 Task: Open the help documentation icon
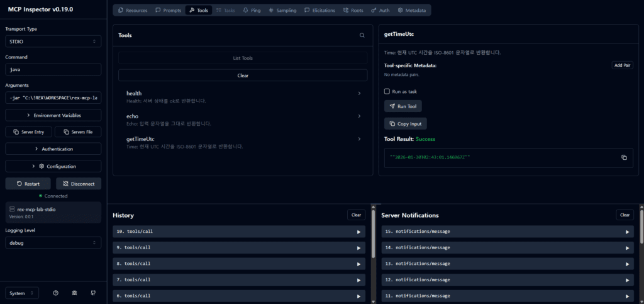(56, 293)
